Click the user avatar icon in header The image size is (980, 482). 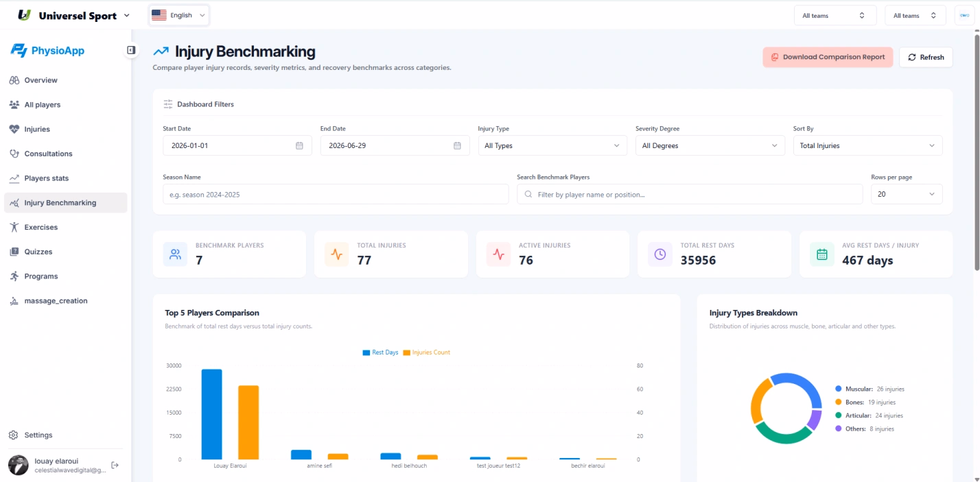(964, 15)
